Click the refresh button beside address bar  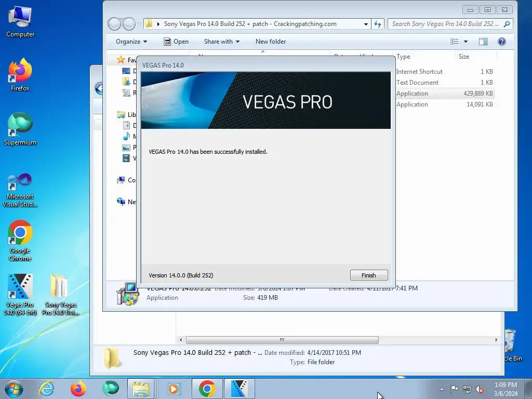click(x=378, y=24)
